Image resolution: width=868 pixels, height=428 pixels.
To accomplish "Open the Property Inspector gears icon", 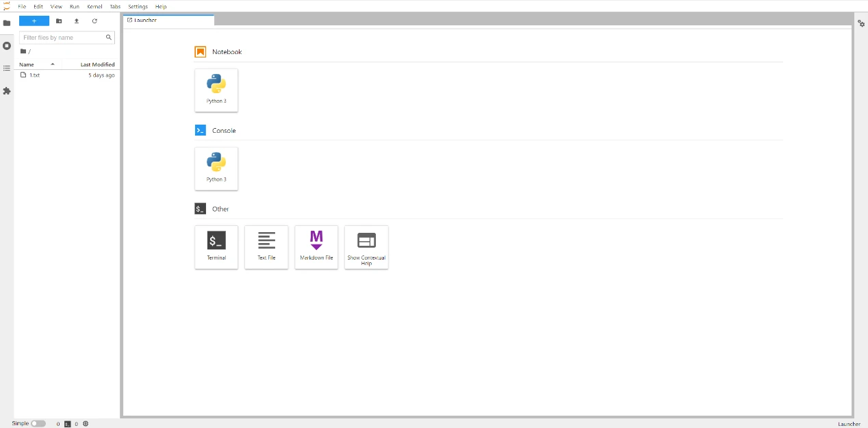I will [x=861, y=23].
